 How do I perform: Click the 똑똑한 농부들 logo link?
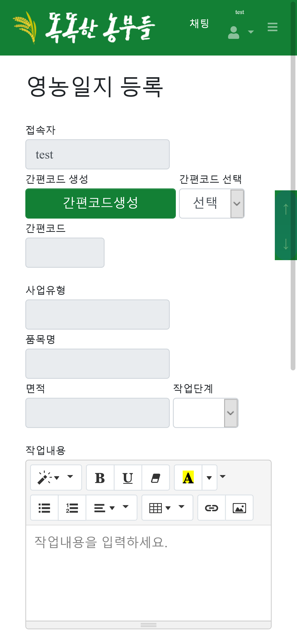[x=84, y=27]
